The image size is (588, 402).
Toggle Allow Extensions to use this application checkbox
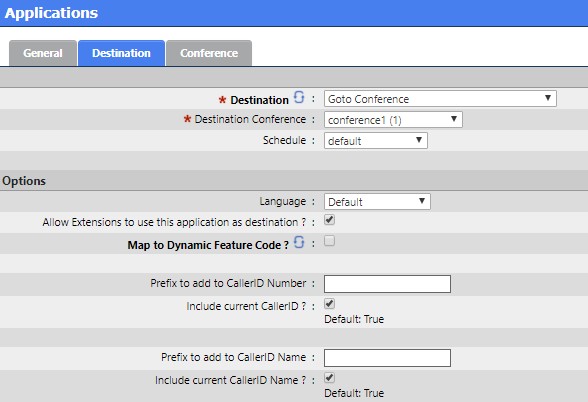pos(330,220)
